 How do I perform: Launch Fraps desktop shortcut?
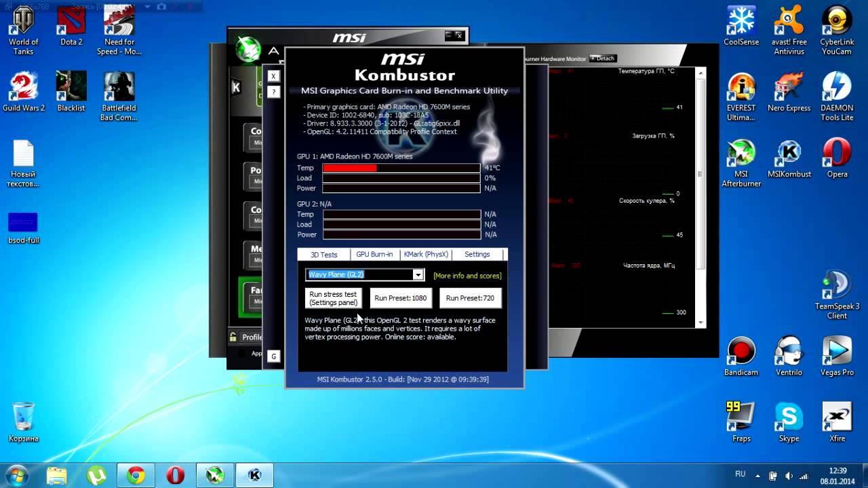tap(741, 422)
